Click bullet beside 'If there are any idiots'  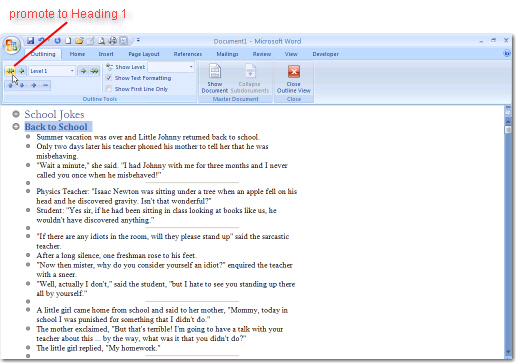click(x=28, y=236)
